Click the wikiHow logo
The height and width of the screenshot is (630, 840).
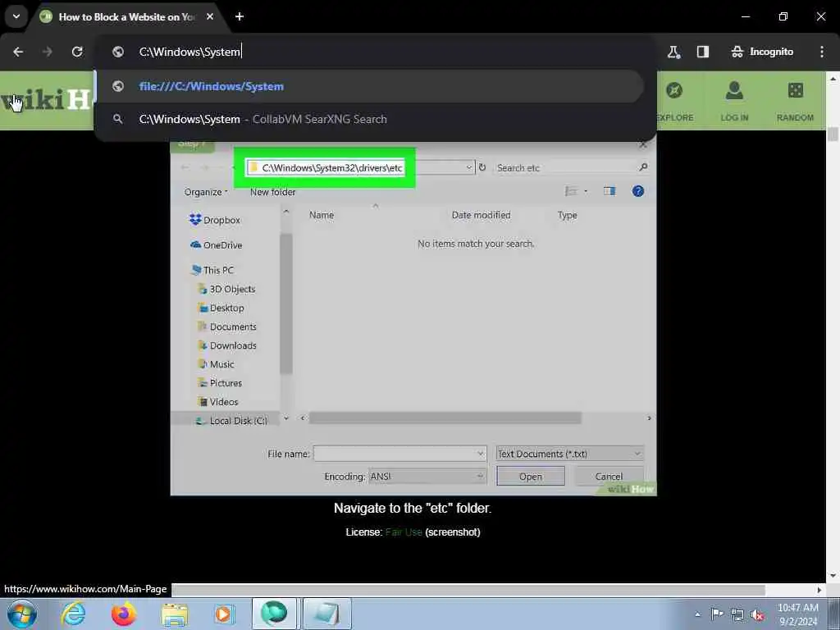(x=46, y=99)
